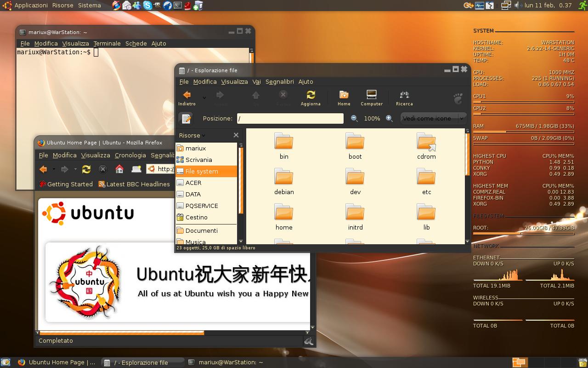The width and height of the screenshot is (588, 368).
Task: Click the Ricerca binoculars search icon
Action: click(404, 95)
